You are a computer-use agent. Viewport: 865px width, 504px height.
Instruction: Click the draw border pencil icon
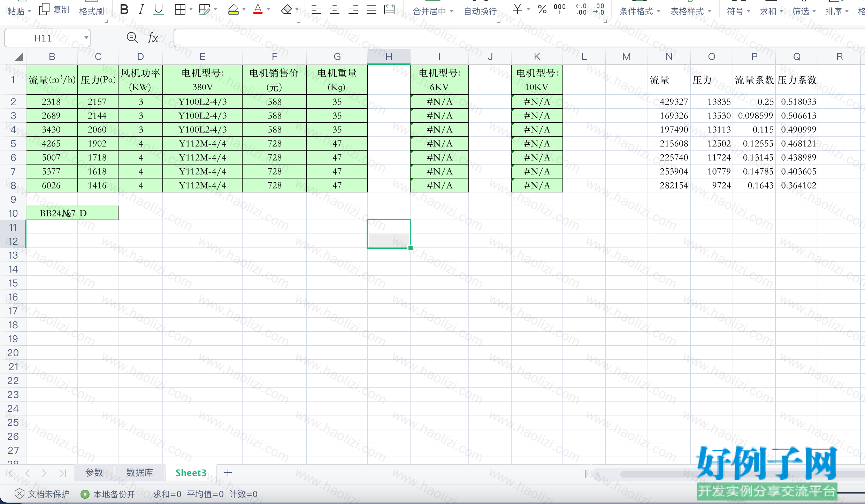(205, 9)
